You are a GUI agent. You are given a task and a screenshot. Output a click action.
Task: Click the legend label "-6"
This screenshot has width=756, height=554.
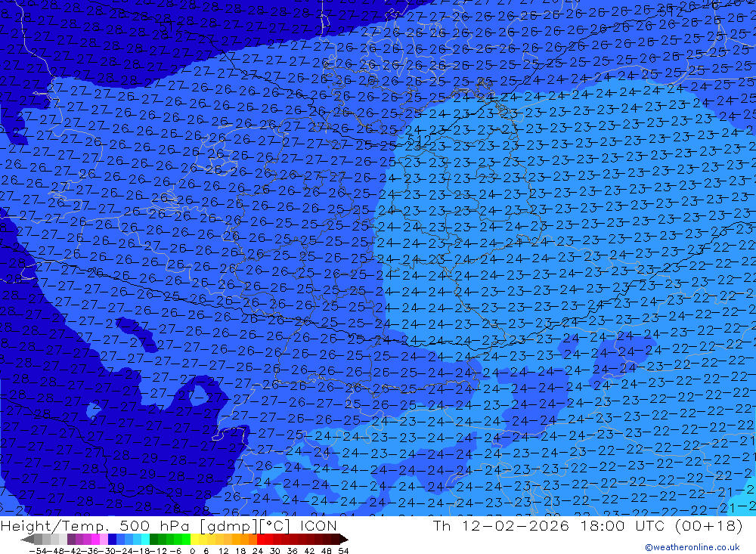point(175,550)
